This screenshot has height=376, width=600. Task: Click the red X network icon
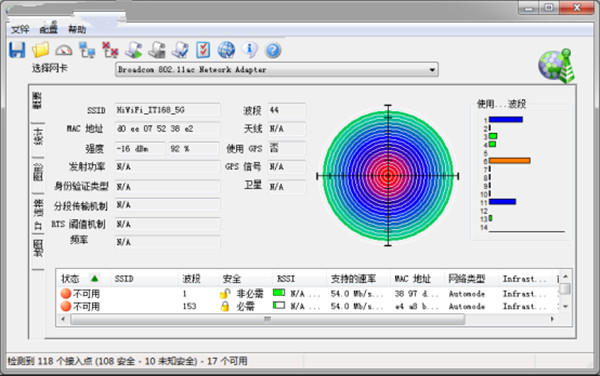(110, 50)
